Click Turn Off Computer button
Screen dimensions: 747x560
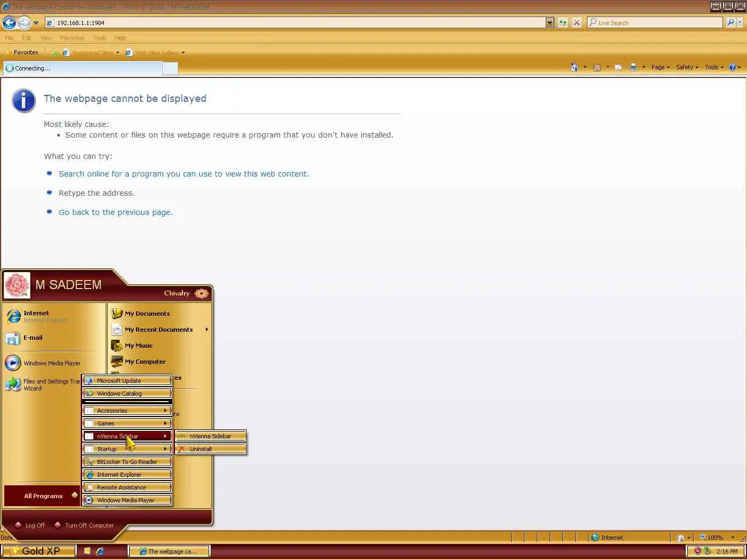(x=84, y=525)
